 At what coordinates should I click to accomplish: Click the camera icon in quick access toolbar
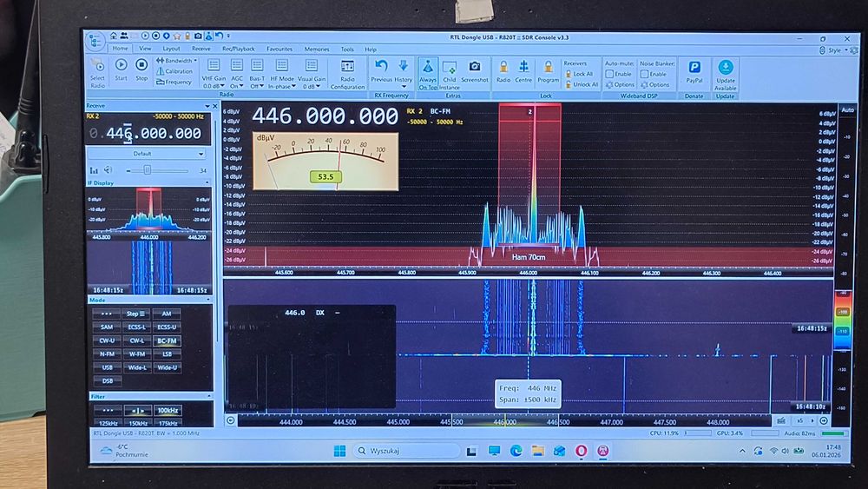click(198, 36)
